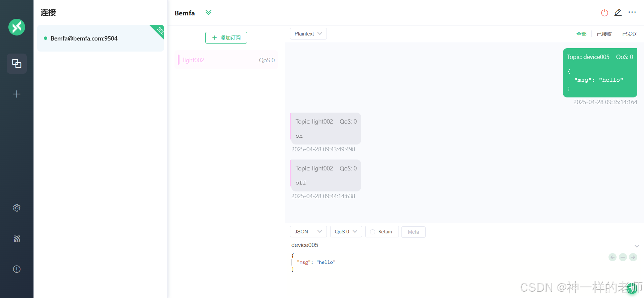
Task: Create a new connection with plus icon
Action: pyautogui.click(x=17, y=94)
